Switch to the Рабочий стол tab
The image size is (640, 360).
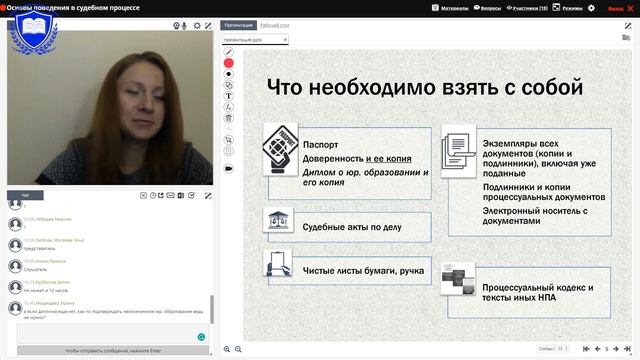(x=275, y=25)
